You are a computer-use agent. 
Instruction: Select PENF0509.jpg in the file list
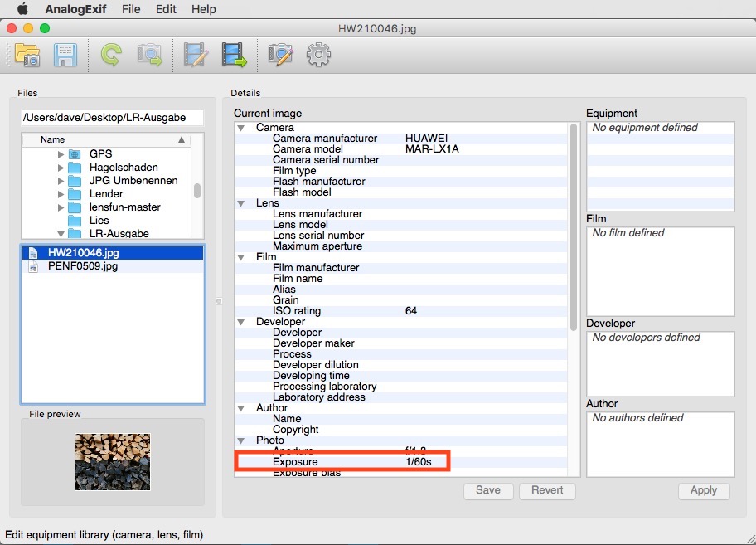pos(82,266)
